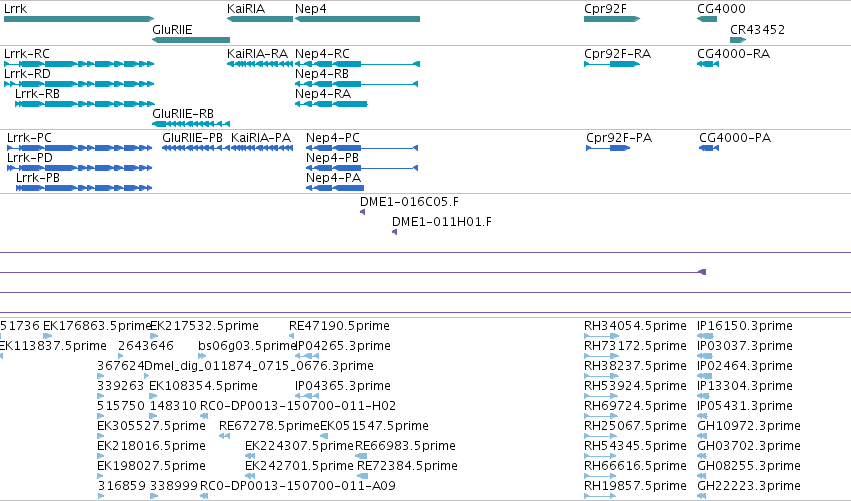
Task: Click the DME1-016C05.F insertion marker
Action: point(363,212)
